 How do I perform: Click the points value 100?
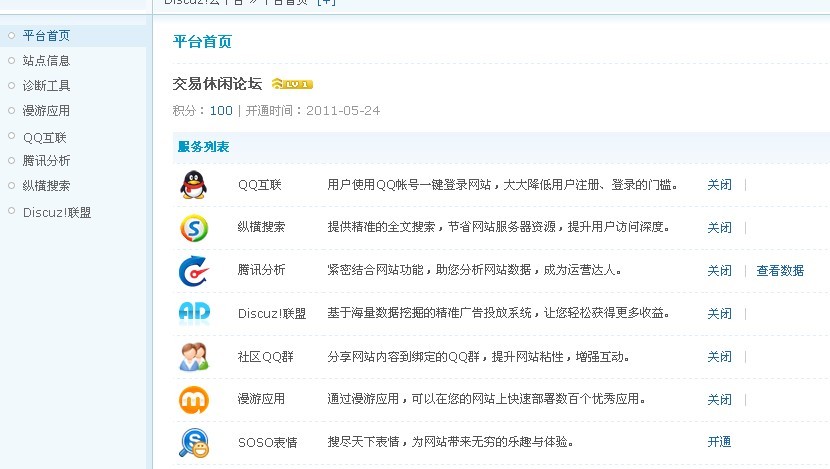[x=221, y=111]
